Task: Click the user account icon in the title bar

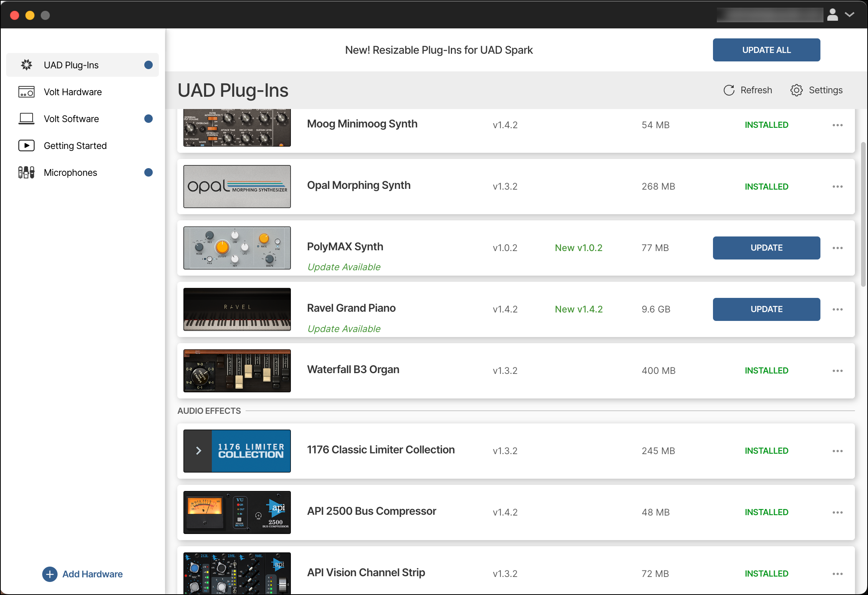Action: tap(832, 15)
